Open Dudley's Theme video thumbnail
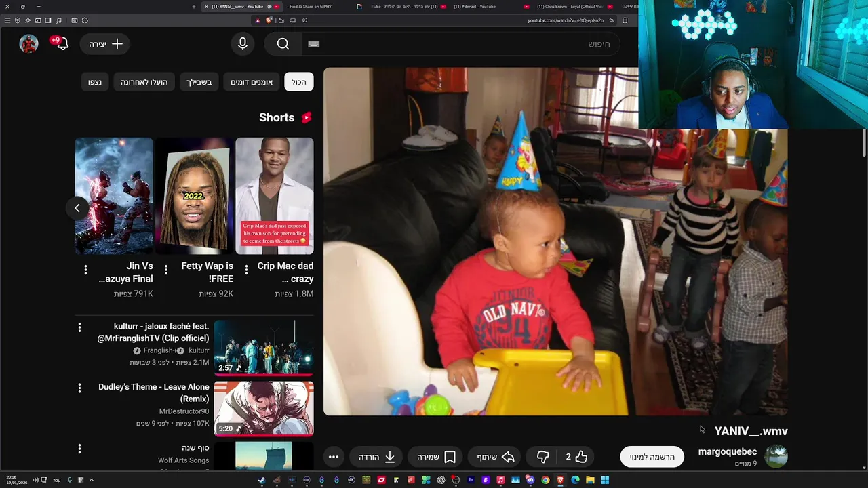The height and width of the screenshot is (488, 868). pos(264,409)
